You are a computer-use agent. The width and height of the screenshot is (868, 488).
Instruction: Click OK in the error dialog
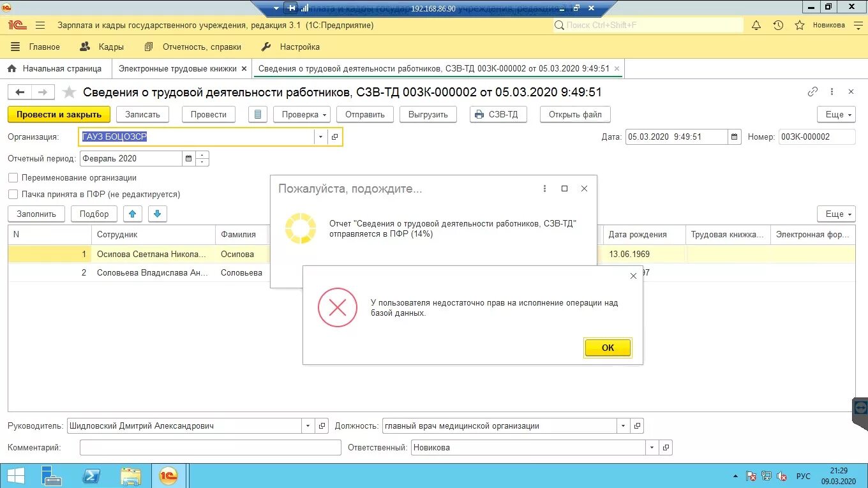[608, 348]
